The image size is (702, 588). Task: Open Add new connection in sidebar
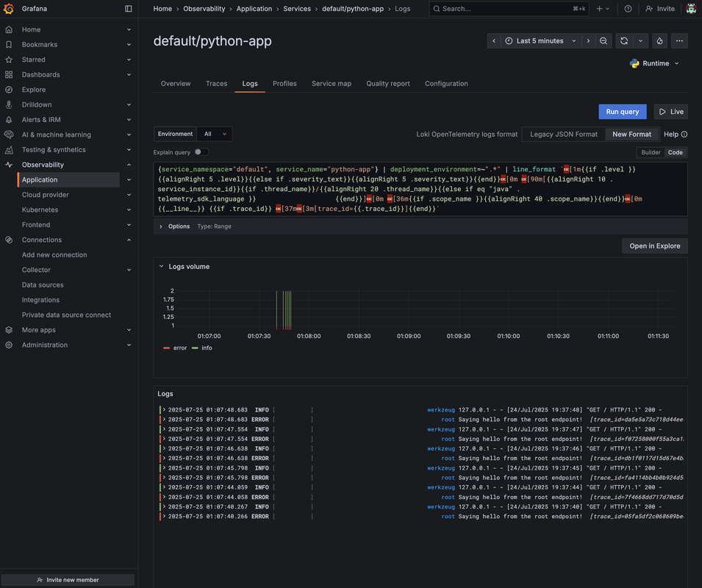54,255
